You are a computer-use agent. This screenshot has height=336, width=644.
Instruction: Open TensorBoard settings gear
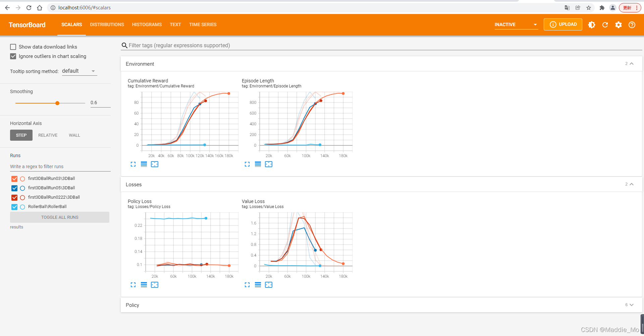pos(619,25)
